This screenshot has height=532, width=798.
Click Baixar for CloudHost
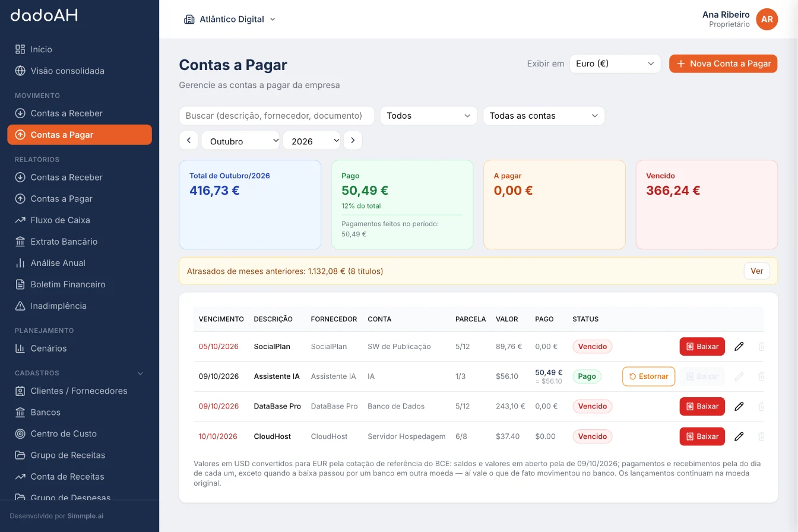[702, 436]
